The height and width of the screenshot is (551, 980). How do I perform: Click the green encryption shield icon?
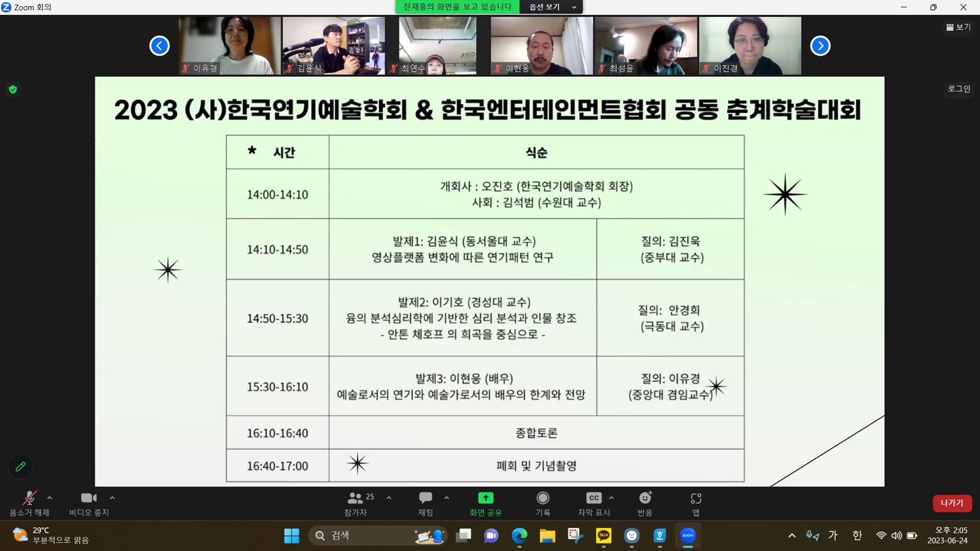(x=13, y=89)
